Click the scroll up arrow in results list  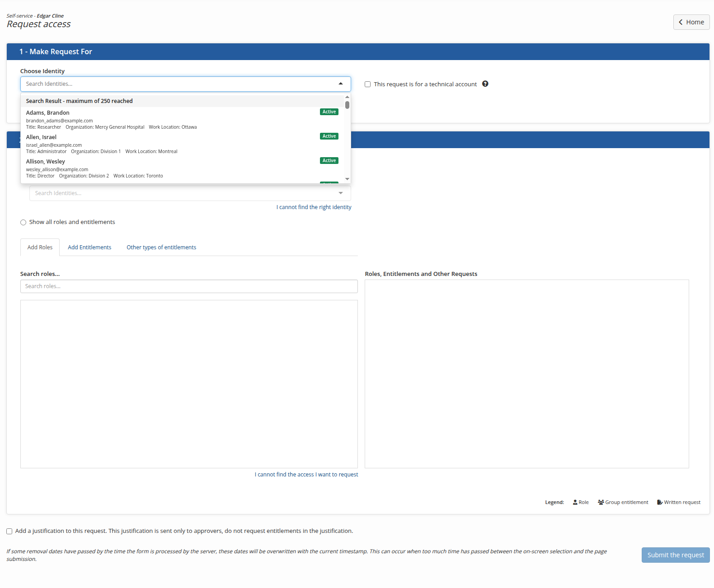(x=347, y=97)
